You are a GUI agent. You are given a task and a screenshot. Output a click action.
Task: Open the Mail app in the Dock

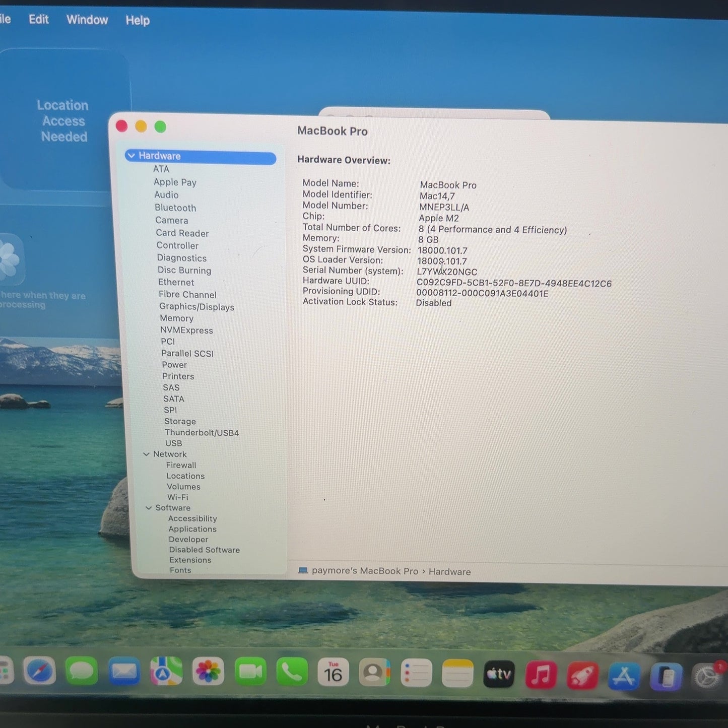coord(124,671)
